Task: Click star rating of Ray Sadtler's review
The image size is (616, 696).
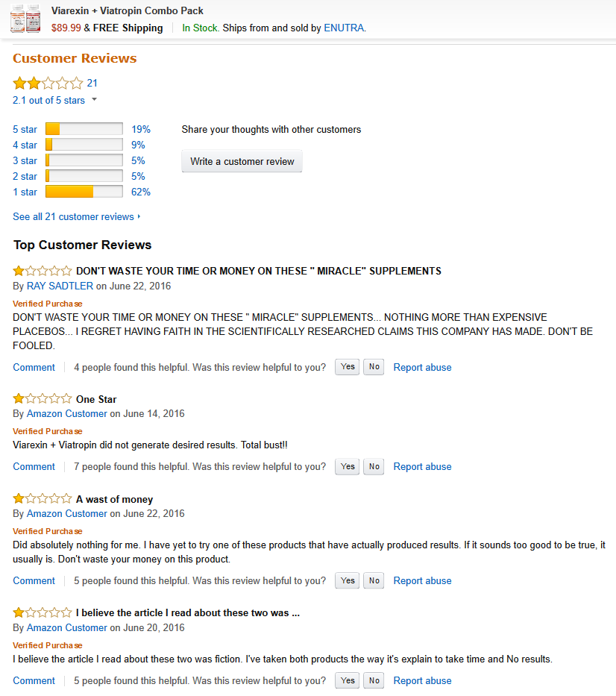Action: [43, 271]
